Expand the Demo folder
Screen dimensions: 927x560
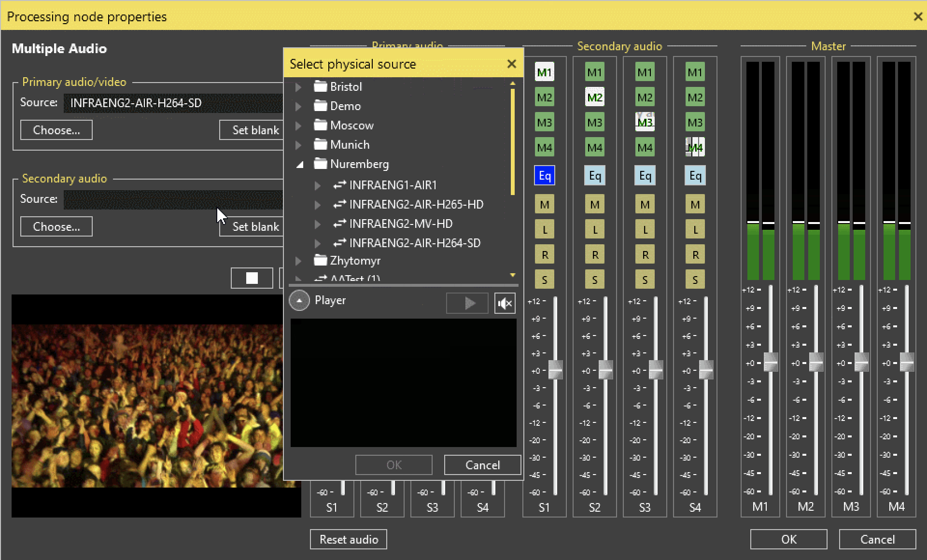(x=298, y=106)
